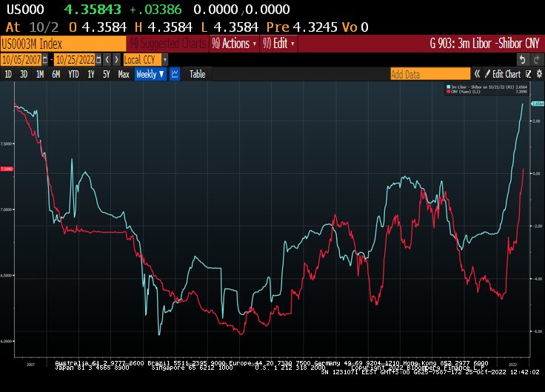Click the cyan 3m Libor legend swatch
The image size is (545, 392).
click(x=449, y=87)
